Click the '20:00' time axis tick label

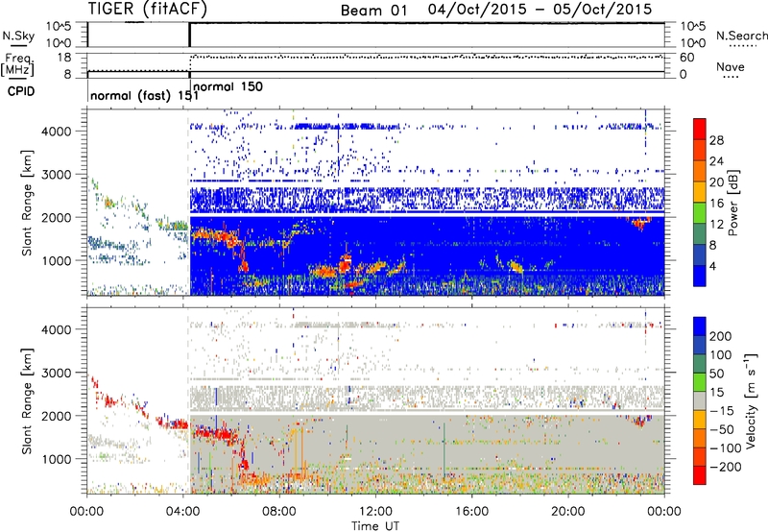pyautogui.click(x=568, y=512)
